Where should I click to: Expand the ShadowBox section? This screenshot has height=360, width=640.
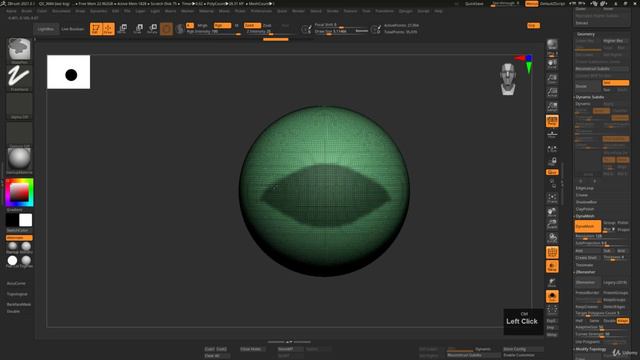[x=586, y=202]
